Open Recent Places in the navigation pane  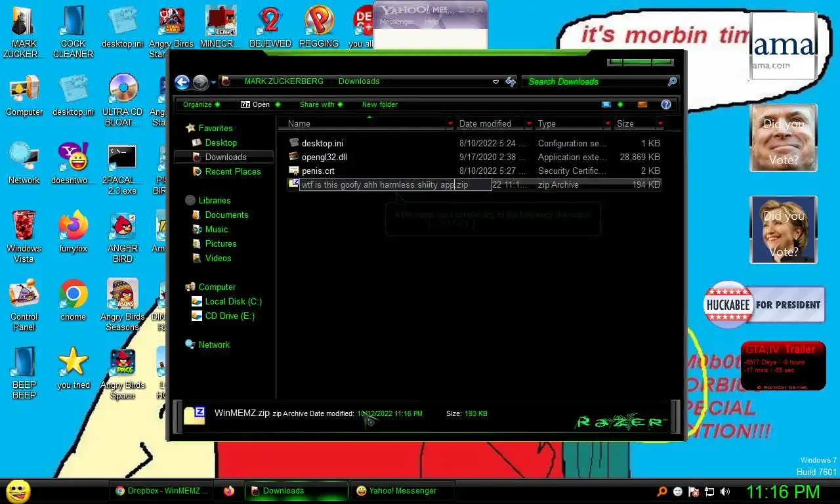click(x=232, y=171)
